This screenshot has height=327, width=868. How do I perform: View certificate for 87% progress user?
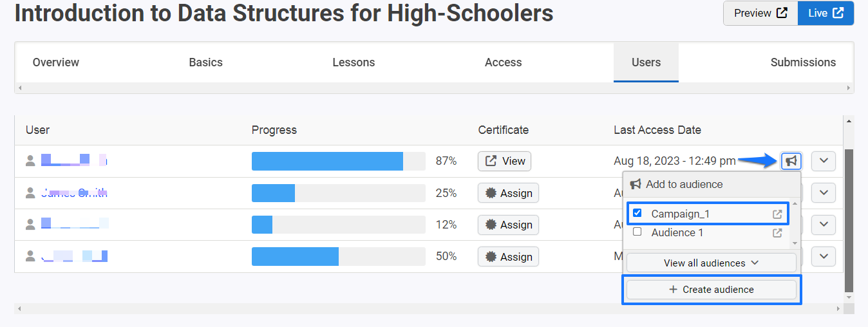coord(504,161)
